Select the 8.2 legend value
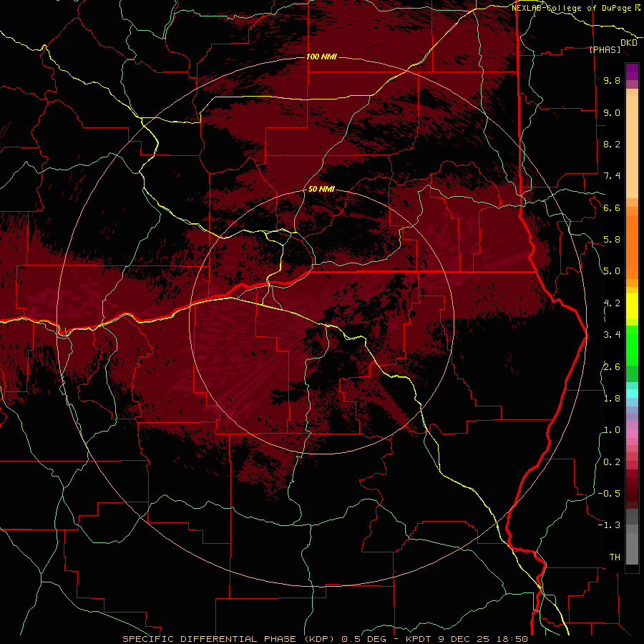 click(x=612, y=144)
